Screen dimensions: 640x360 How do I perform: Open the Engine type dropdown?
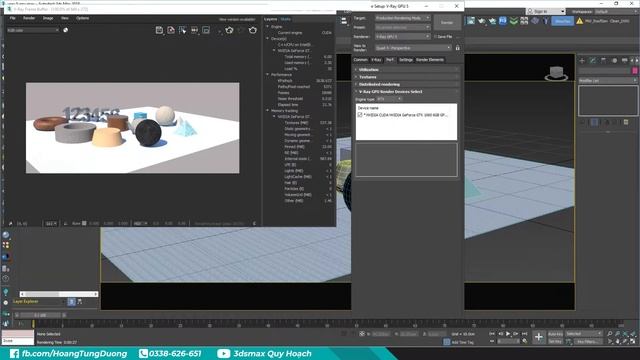pyautogui.click(x=389, y=99)
